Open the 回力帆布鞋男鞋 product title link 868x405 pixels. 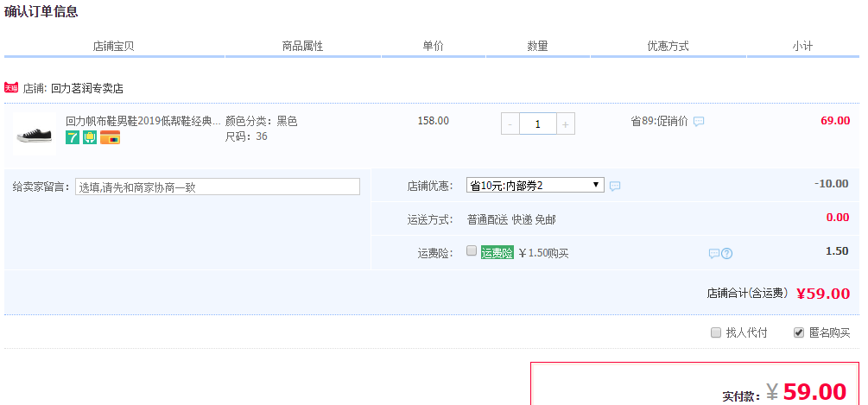(x=143, y=121)
